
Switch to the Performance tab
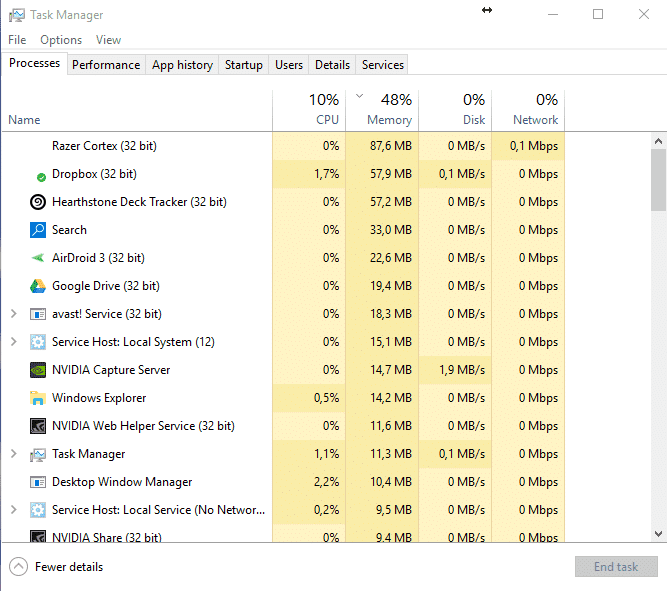pyautogui.click(x=106, y=65)
